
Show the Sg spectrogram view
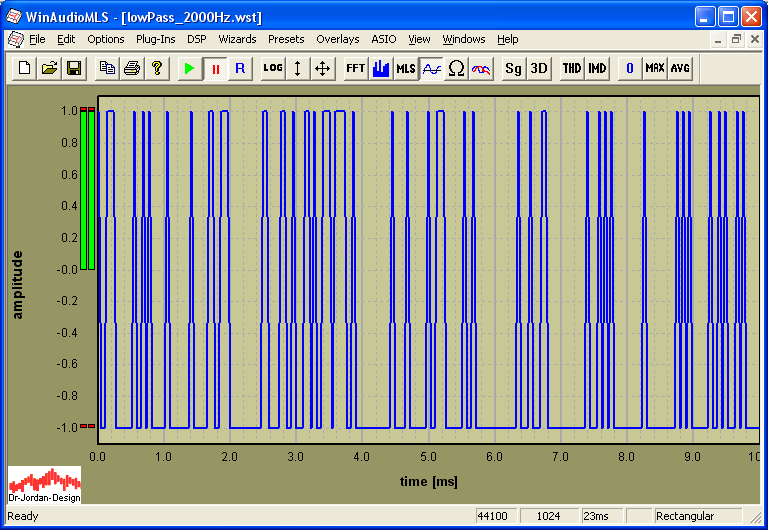click(513, 68)
